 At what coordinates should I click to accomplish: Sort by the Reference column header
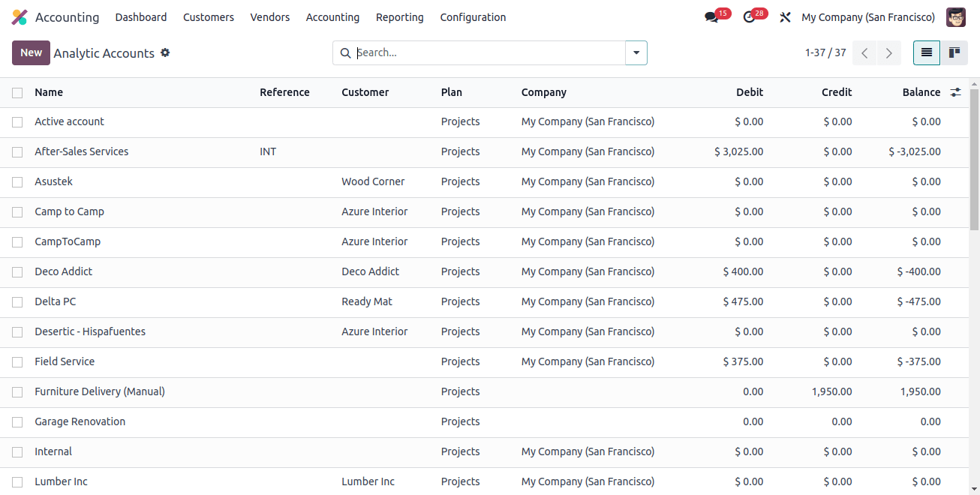pos(284,92)
